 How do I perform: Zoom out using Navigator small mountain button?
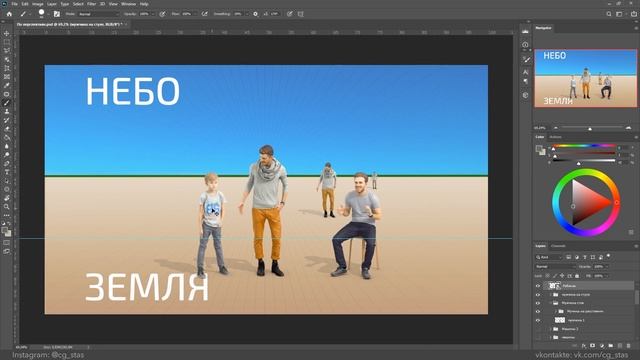556,128
